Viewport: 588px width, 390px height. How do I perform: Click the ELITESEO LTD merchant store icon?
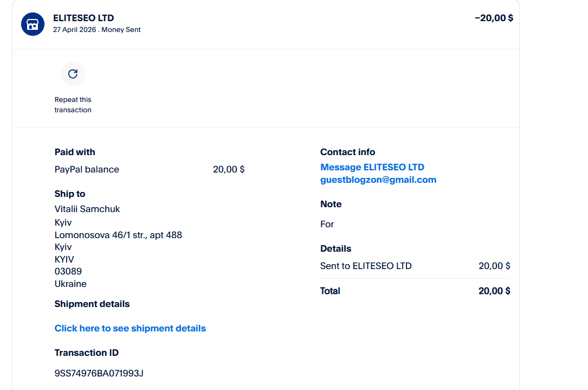tap(33, 24)
